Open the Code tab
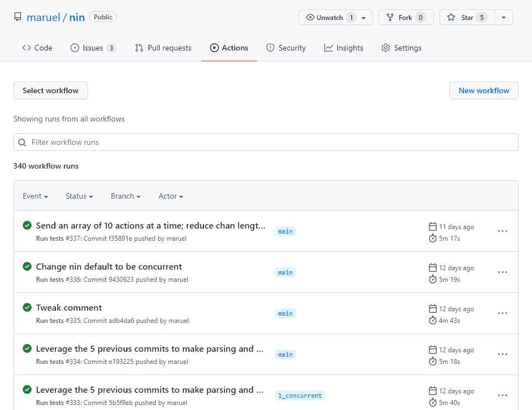This screenshot has height=410, width=532. click(x=37, y=48)
